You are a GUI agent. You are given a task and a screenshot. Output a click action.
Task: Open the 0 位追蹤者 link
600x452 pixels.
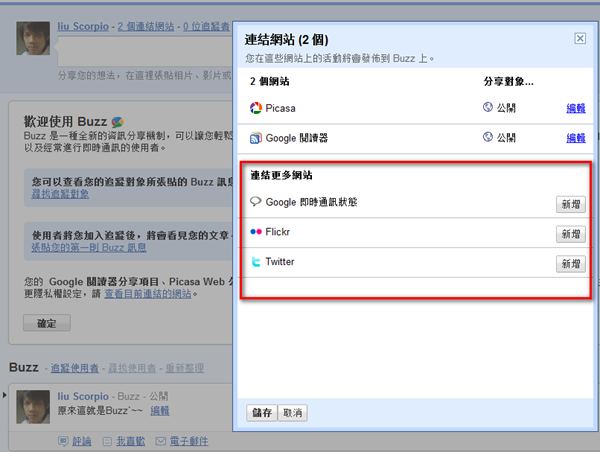point(206,26)
